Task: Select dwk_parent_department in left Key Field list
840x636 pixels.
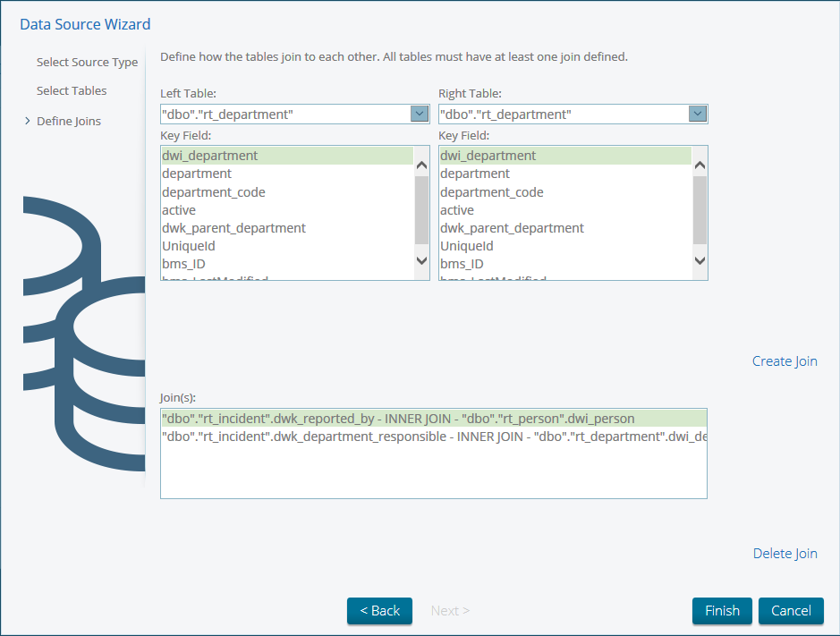Action: (x=233, y=227)
